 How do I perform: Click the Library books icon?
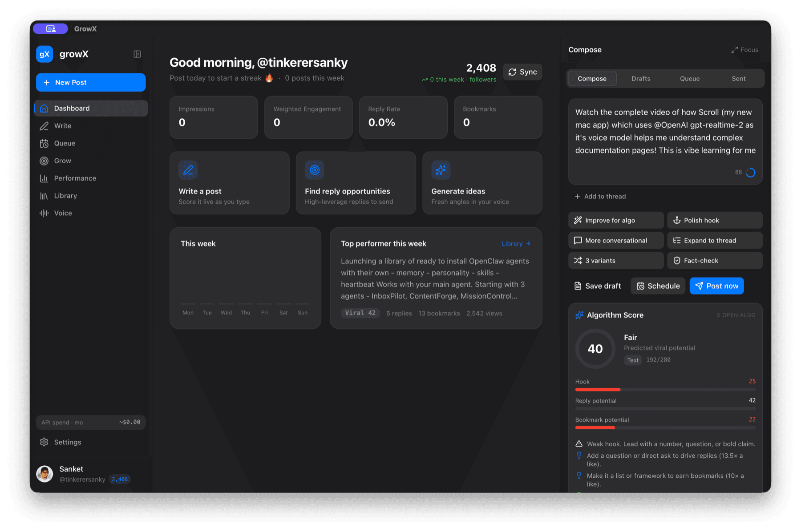tap(44, 196)
